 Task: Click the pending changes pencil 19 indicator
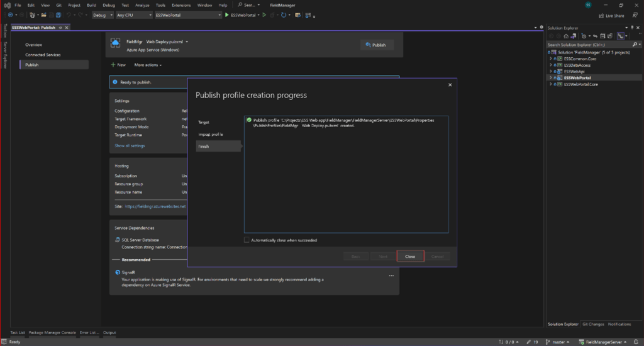(x=532, y=342)
